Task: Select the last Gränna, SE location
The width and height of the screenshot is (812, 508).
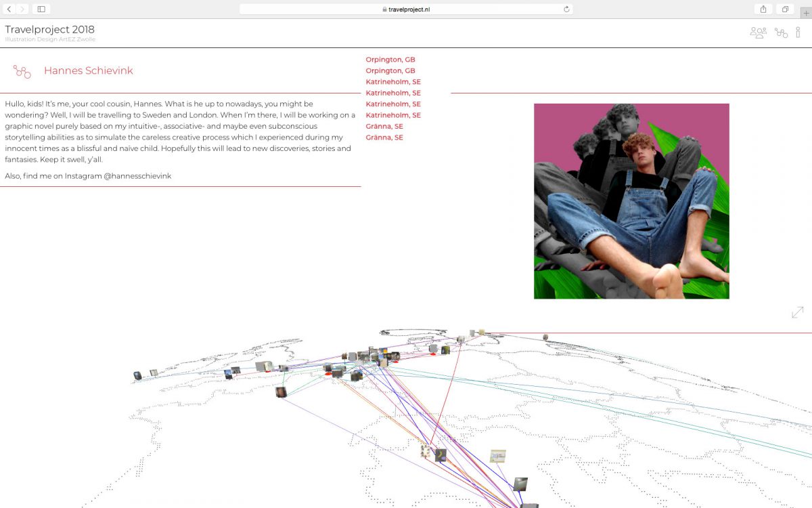Action: [384, 137]
